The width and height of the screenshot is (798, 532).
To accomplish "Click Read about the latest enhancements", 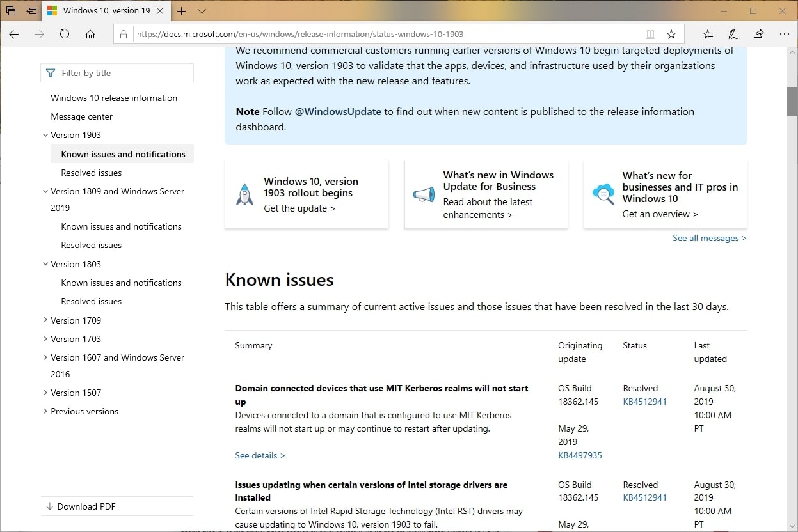I will click(x=488, y=208).
